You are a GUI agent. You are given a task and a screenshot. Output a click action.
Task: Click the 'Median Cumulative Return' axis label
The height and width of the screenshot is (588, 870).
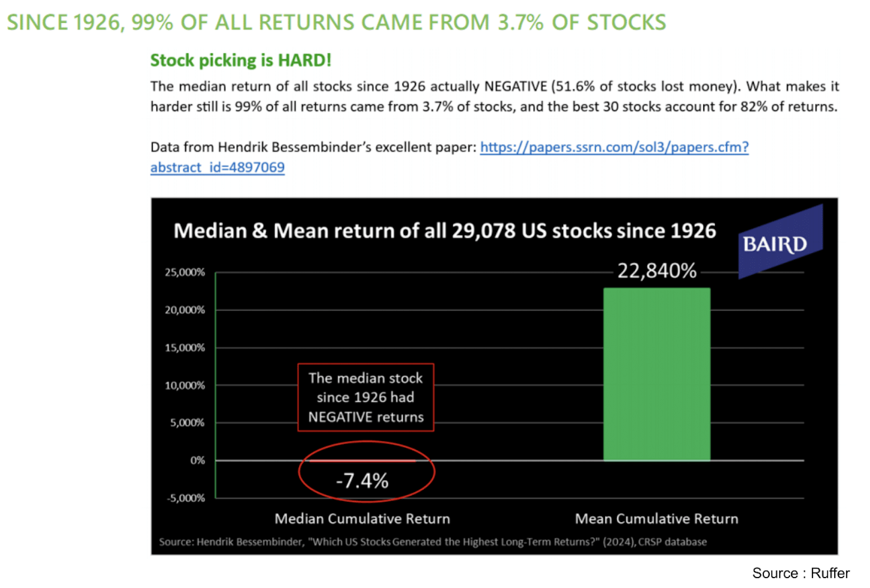click(x=362, y=518)
